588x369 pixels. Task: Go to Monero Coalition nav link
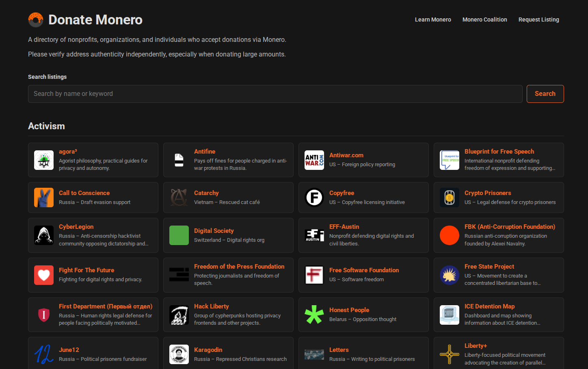click(485, 20)
